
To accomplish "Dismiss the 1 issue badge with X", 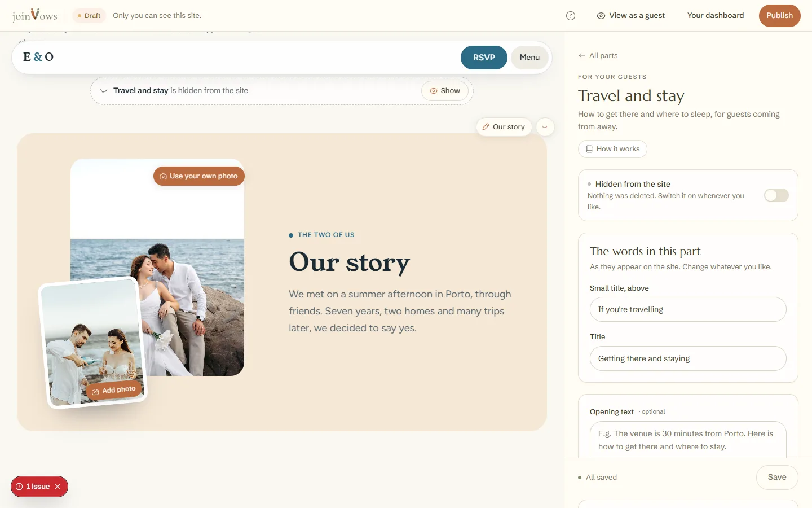I will click(58, 487).
